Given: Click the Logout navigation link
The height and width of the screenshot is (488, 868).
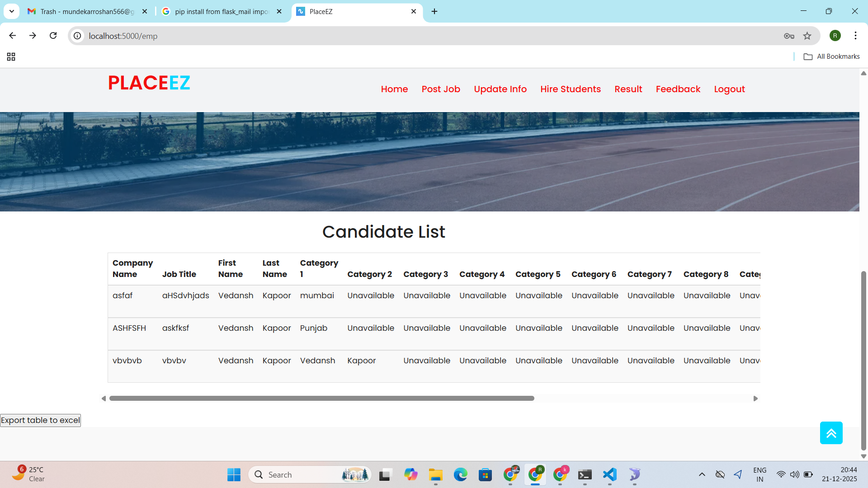Looking at the screenshot, I should 729,89.
